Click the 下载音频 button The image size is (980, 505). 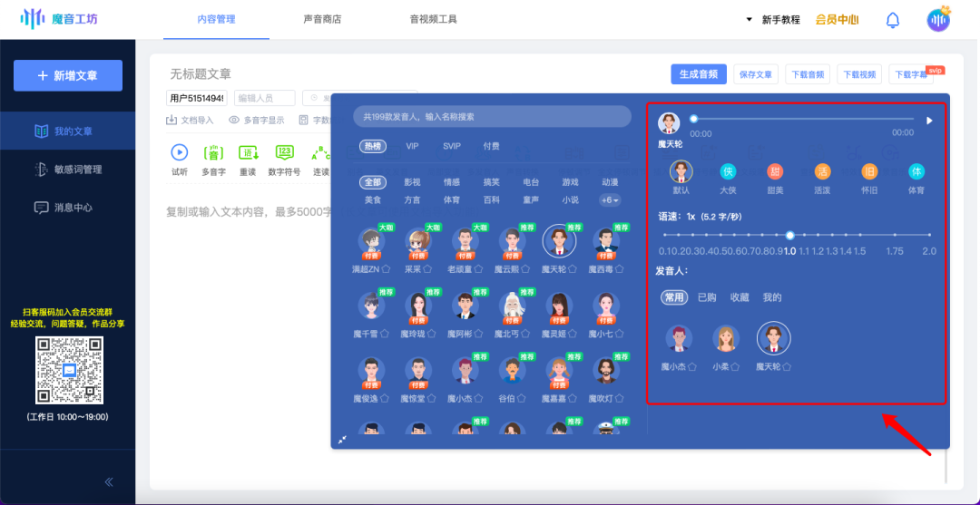[x=808, y=73]
